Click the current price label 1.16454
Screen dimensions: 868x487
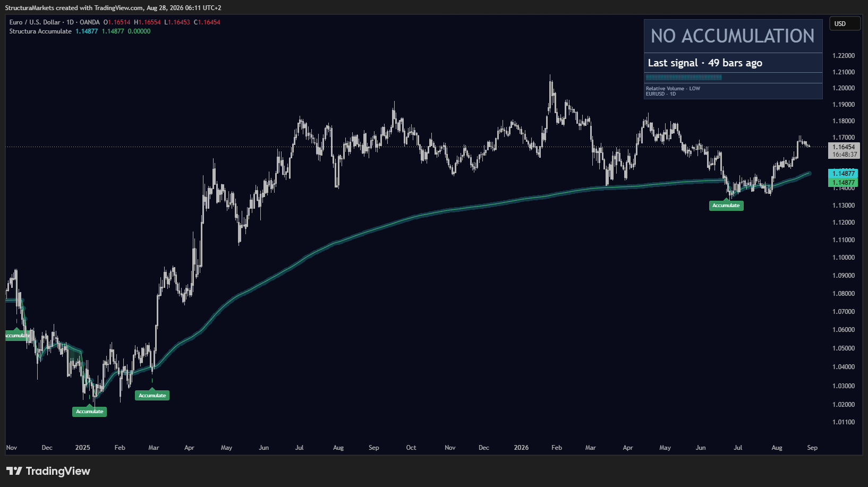point(844,147)
